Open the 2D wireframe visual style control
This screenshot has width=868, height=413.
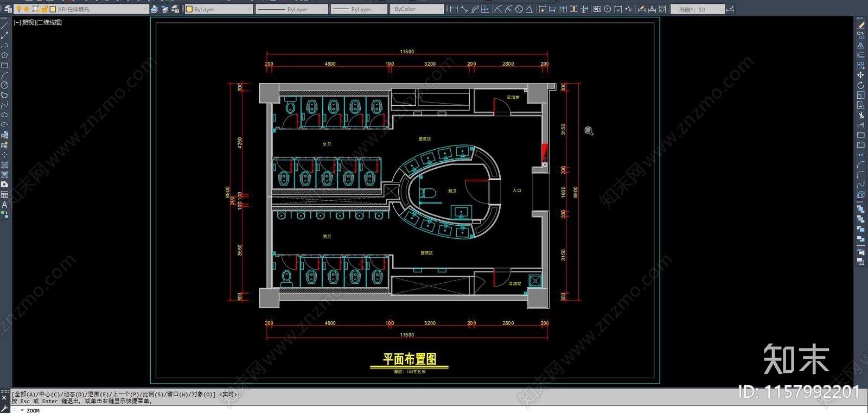pos(49,23)
